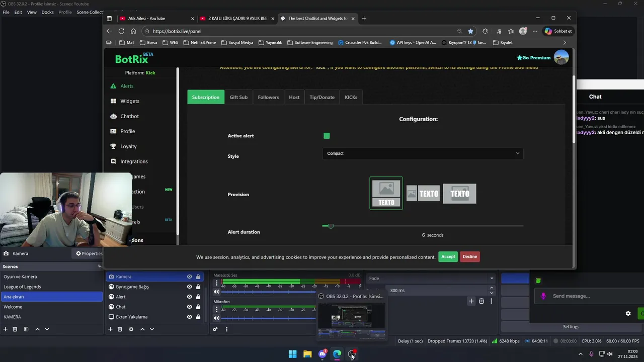Open Scenes dock pop-out icon
The height and width of the screenshot is (362, 644).
pyautogui.click(x=99, y=266)
